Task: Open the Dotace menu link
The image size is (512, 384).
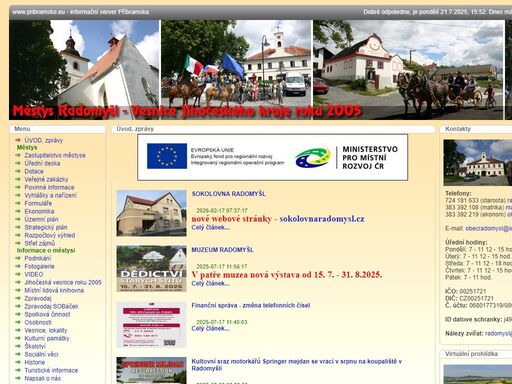Action: click(34, 171)
